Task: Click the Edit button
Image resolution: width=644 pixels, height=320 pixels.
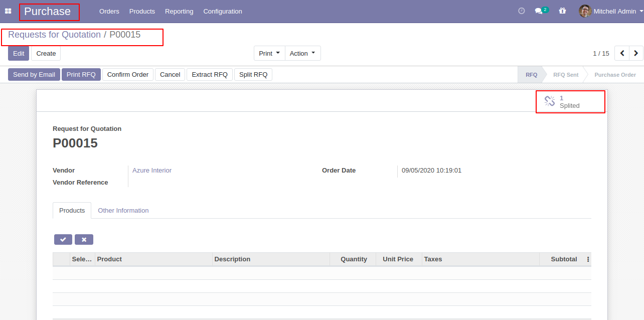Action: (x=19, y=53)
